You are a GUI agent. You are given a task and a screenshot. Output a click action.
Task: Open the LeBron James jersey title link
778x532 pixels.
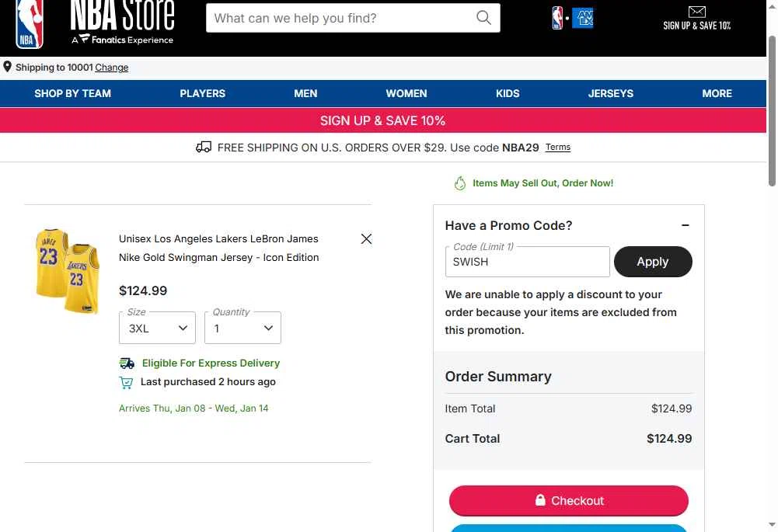[x=219, y=248]
